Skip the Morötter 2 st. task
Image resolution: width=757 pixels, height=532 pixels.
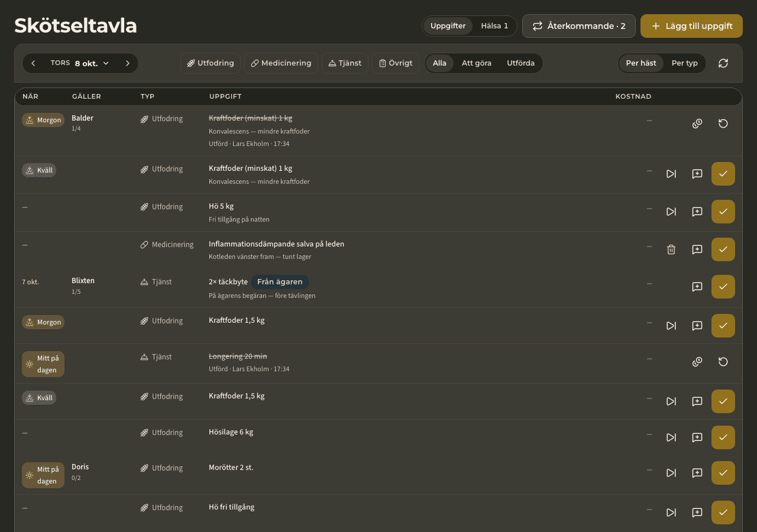pyautogui.click(x=671, y=473)
